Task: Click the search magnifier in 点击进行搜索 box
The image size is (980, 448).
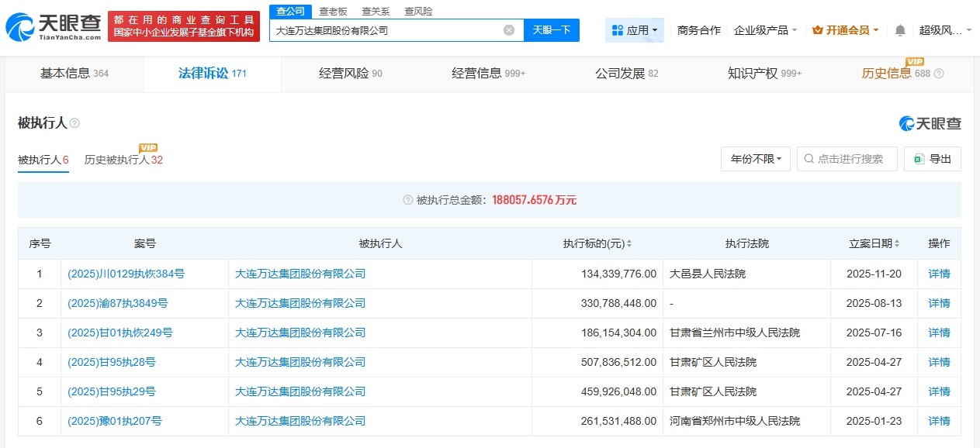Action: (809, 158)
